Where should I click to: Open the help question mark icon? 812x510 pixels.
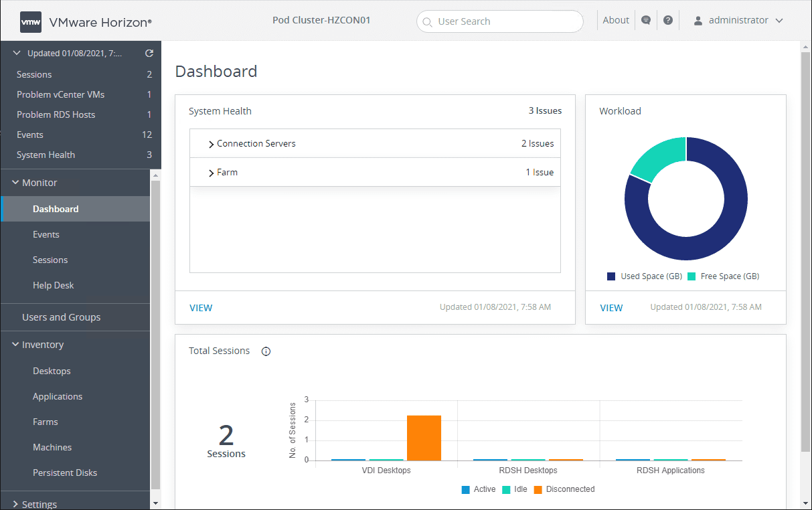click(668, 20)
